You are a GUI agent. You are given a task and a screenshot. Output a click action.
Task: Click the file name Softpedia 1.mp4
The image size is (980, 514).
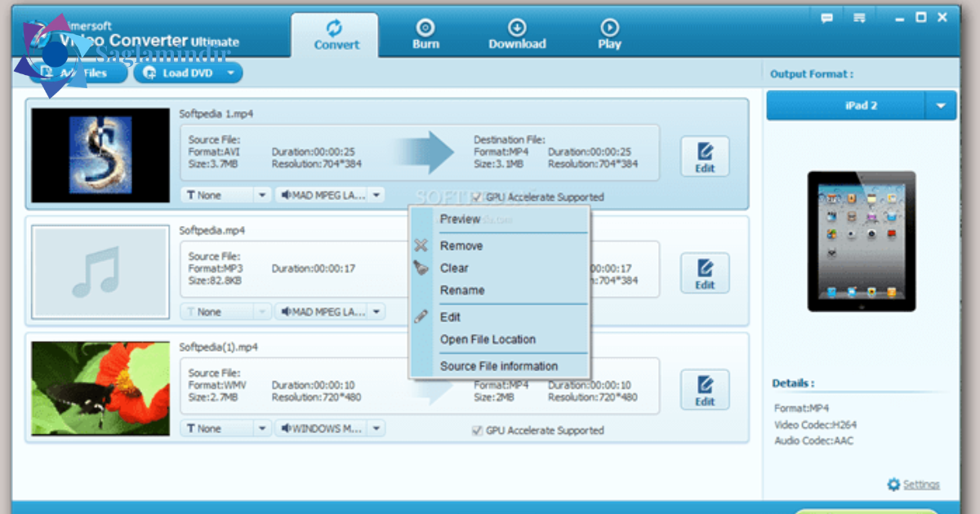click(216, 114)
